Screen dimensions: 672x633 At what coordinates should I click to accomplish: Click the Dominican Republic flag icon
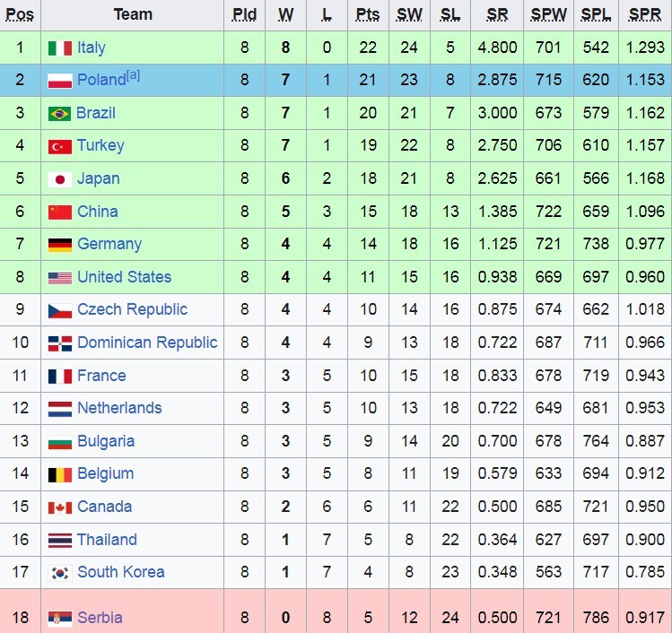click(x=59, y=343)
